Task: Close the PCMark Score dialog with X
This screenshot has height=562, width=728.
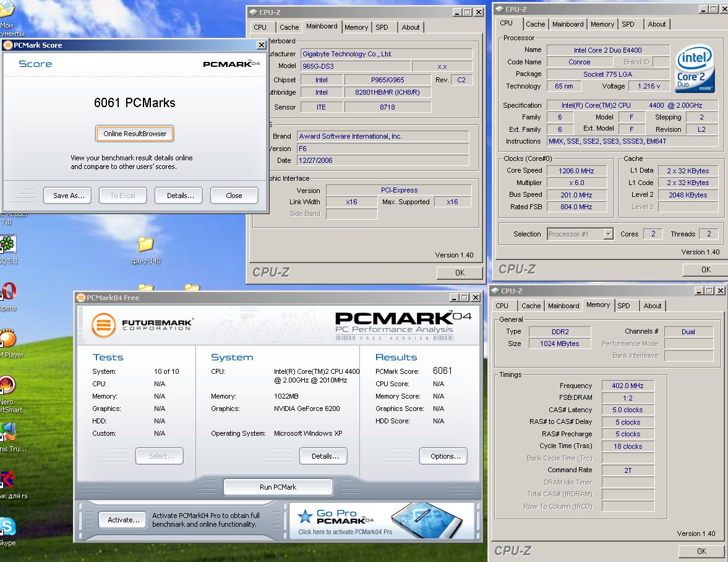Action: pos(262,45)
